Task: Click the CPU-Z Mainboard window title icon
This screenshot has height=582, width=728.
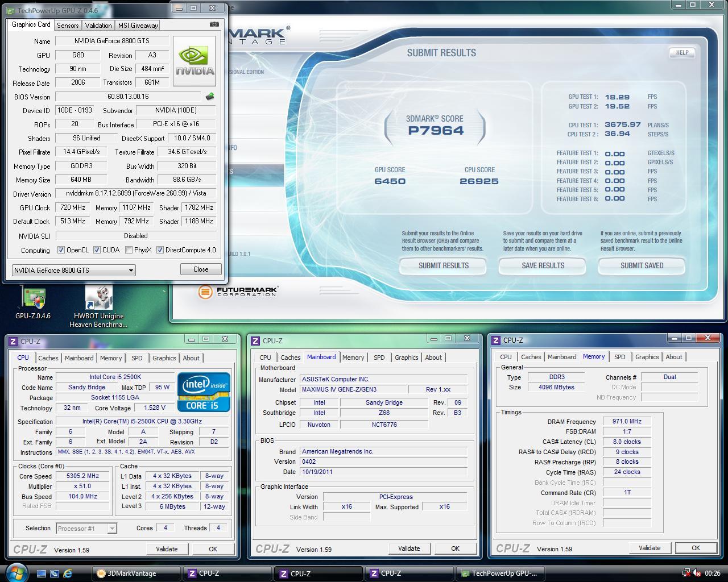Action: (255, 341)
